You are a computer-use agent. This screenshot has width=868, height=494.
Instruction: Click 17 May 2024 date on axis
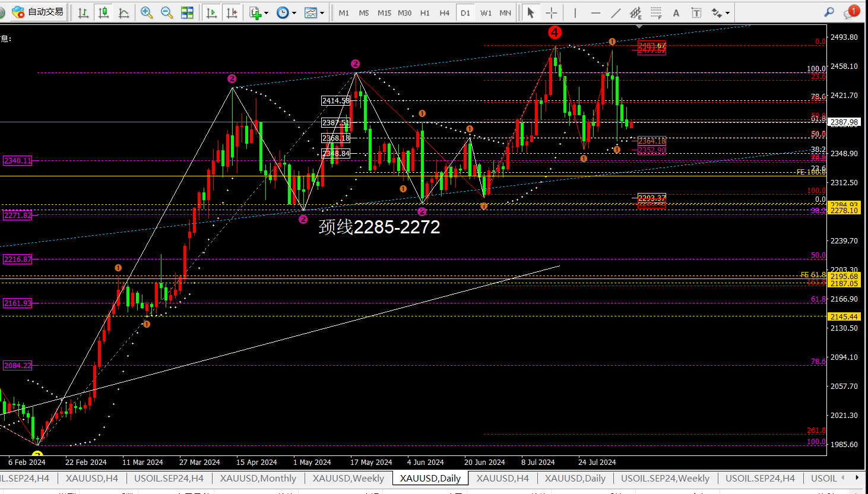coord(371,463)
